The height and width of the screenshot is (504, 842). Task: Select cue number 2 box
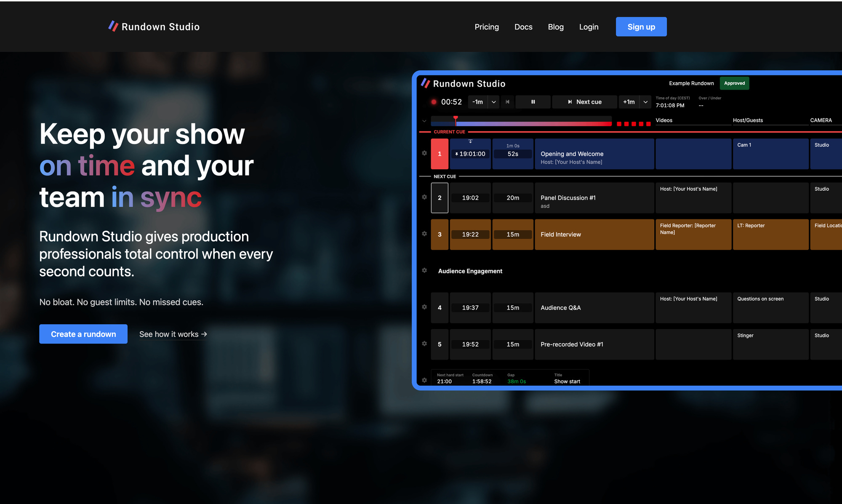point(440,198)
